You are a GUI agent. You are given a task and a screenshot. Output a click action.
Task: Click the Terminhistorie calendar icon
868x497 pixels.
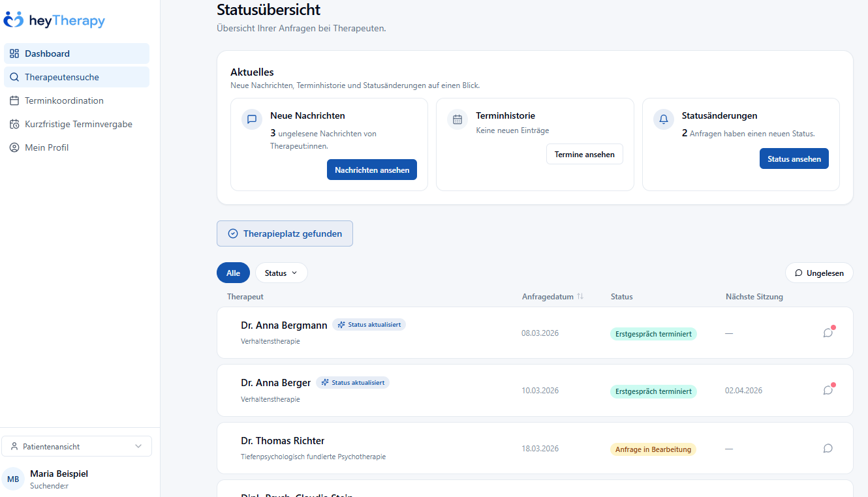[x=457, y=119]
